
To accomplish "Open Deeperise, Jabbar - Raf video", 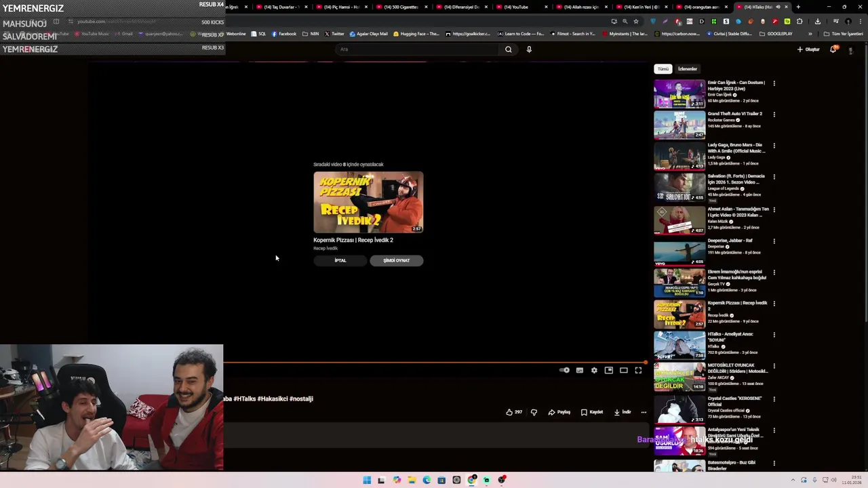I will click(679, 251).
